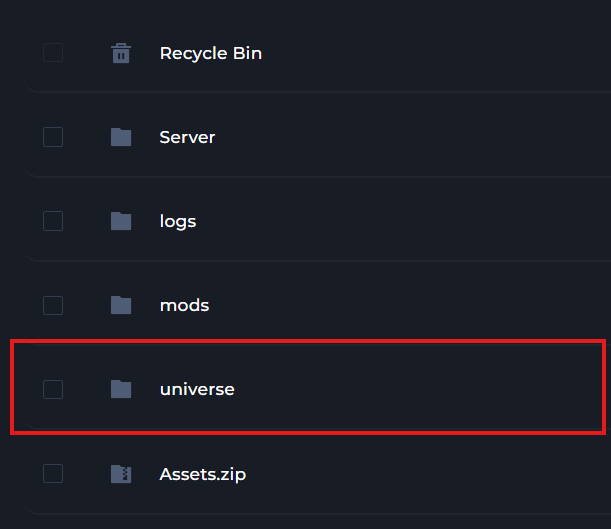Click the Recycle Bin trash icon
Screen dimensions: 611x529
click(x=121, y=53)
